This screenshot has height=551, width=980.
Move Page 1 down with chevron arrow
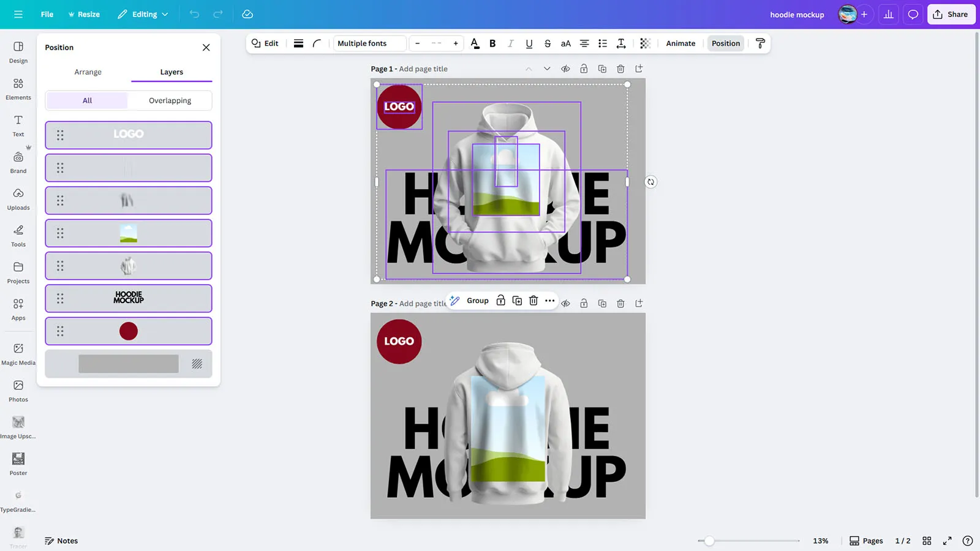[547, 69]
